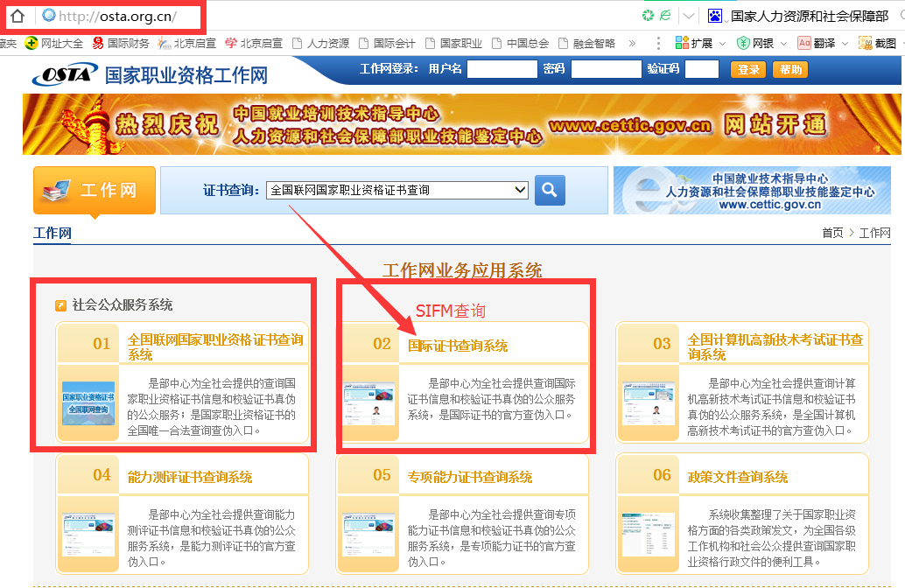Open 全国计算机高新技术考试证书查询系统 link
Image resolution: width=905 pixels, height=588 pixels.
pos(775,346)
